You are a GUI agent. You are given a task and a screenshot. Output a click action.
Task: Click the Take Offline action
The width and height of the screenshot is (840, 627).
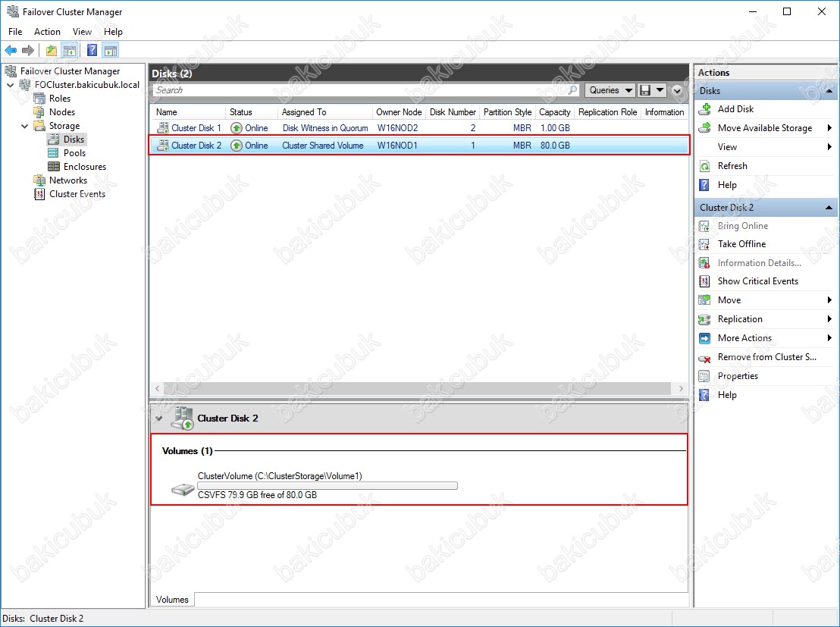pos(741,244)
